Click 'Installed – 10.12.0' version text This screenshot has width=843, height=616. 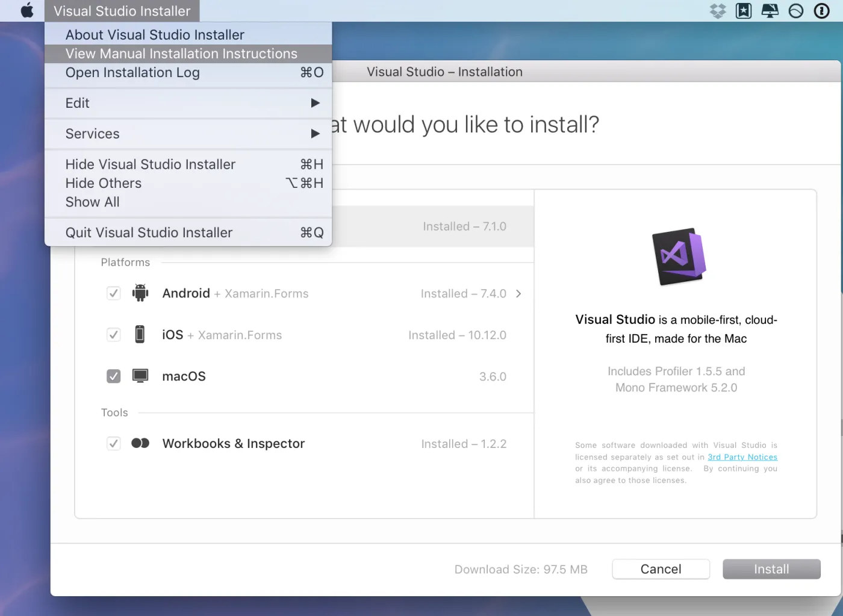click(457, 335)
